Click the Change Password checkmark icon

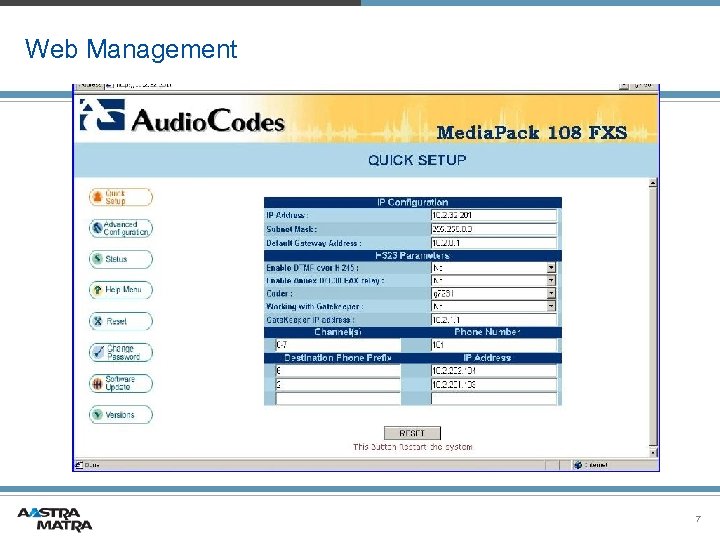(x=98, y=352)
